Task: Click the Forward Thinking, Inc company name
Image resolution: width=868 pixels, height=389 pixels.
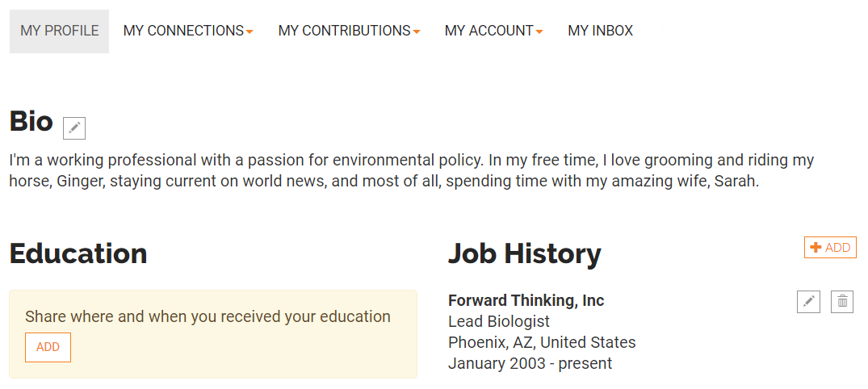Action: click(526, 300)
